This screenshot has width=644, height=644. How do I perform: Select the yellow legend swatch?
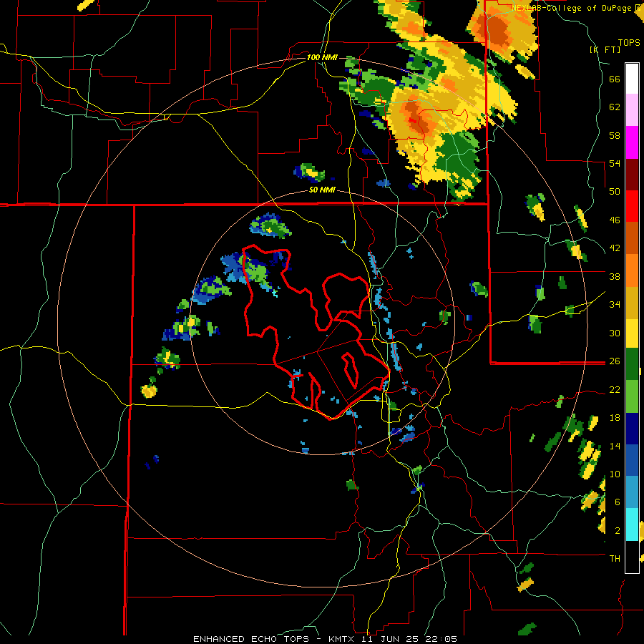click(632, 333)
